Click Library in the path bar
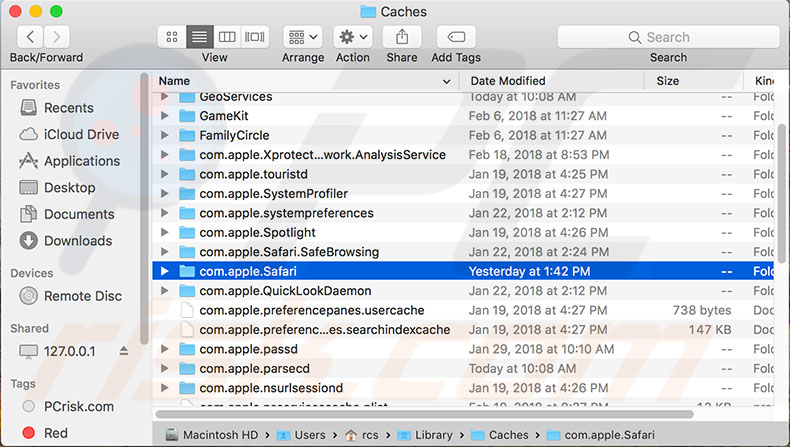Viewport: 790px width, 447px height. click(x=425, y=435)
